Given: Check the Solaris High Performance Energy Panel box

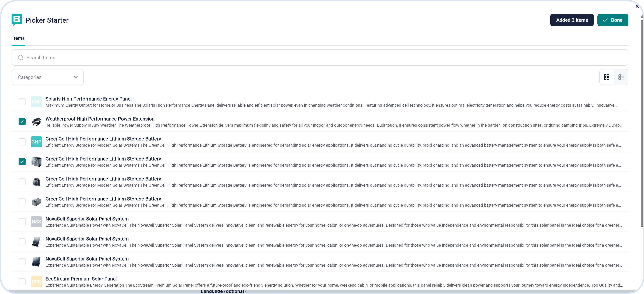Looking at the screenshot, I should 22,102.
